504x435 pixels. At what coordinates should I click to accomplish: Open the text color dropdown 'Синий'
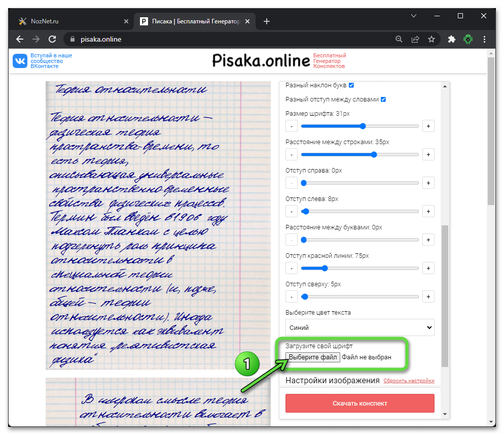click(359, 327)
